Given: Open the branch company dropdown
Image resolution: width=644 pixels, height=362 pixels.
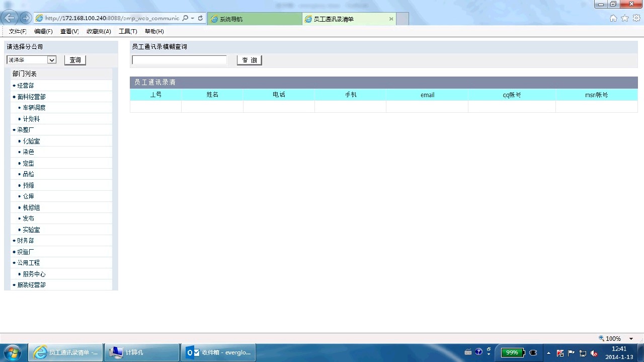Looking at the screenshot, I should (x=51, y=60).
